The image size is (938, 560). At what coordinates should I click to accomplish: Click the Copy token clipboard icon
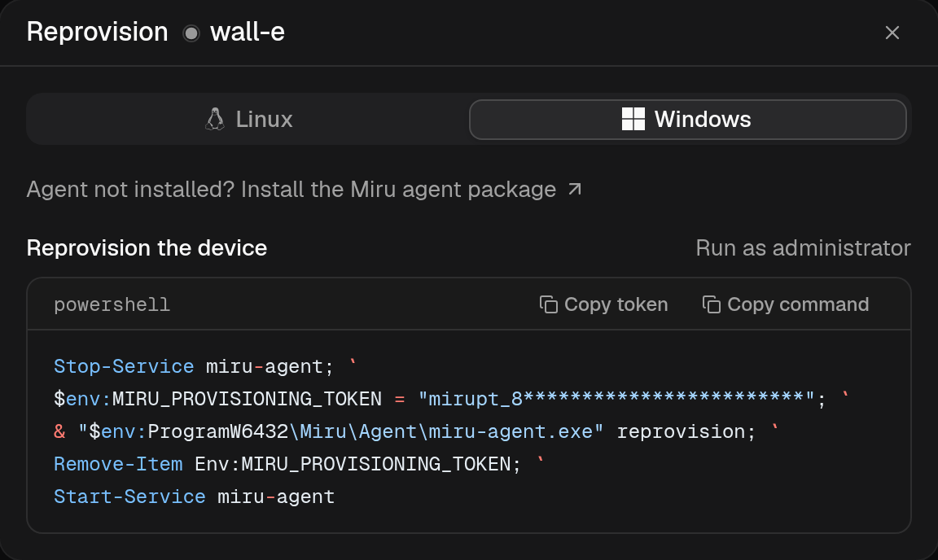(x=549, y=304)
